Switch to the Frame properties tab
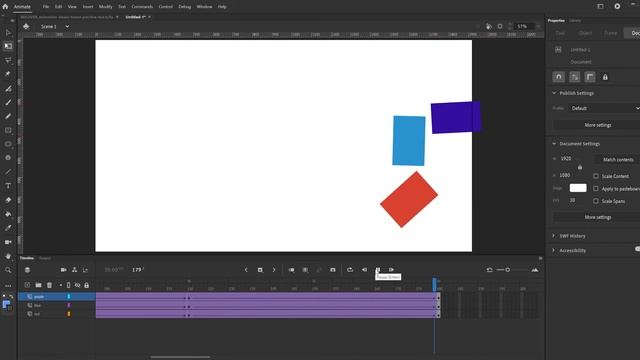This screenshot has height=360, width=640. [x=611, y=33]
